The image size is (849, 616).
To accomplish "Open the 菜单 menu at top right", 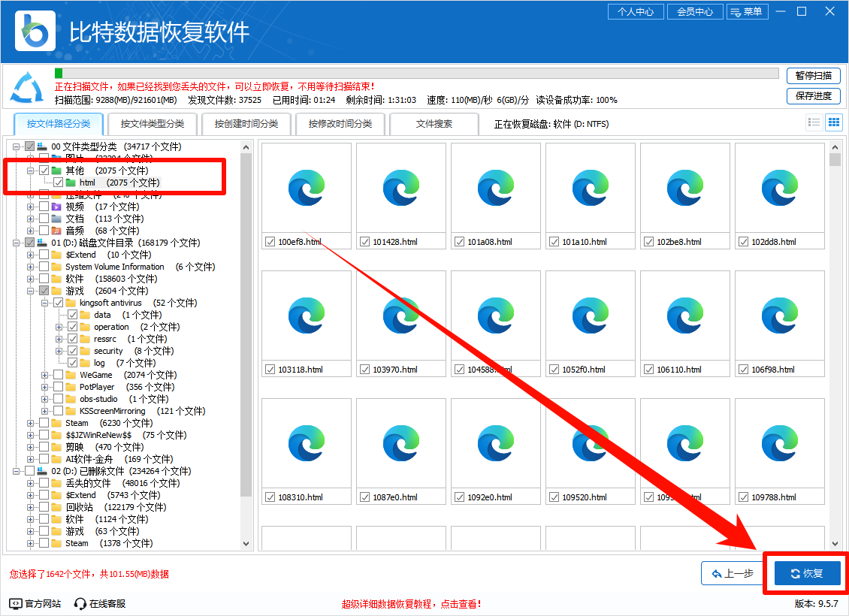I will [748, 11].
